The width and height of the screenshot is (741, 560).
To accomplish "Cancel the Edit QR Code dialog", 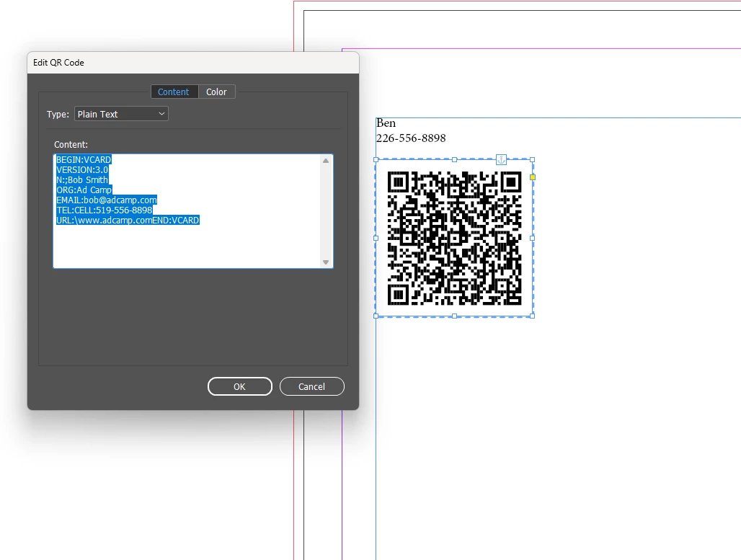I will click(311, 386).
